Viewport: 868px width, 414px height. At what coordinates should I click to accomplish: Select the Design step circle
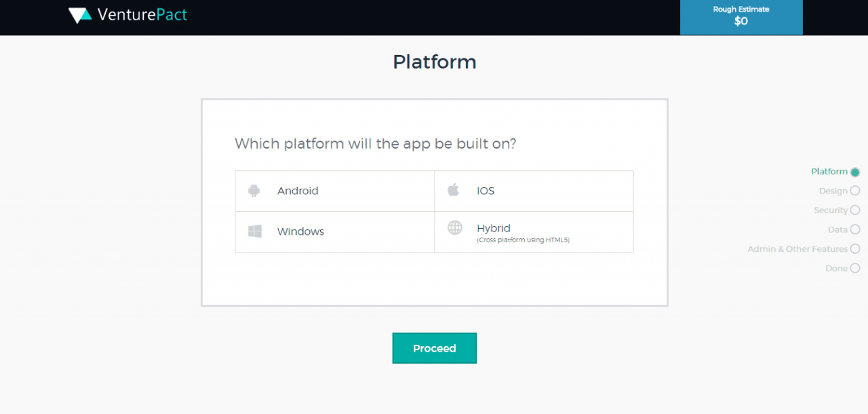click(x=855, y=191)
